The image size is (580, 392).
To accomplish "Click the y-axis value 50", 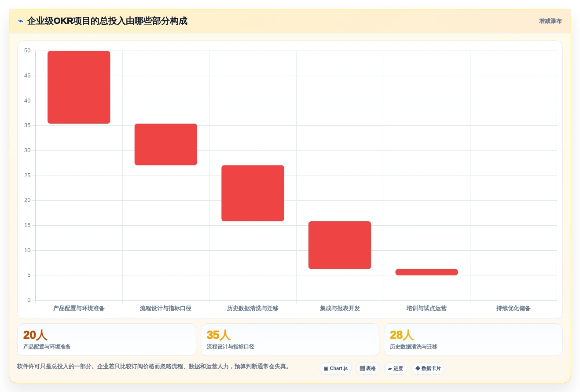I will coord(27,51).
